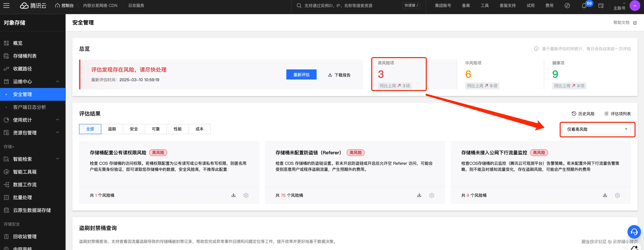Collapse the 运维中心 sidebar section
This screenshot has height=250, width=644.
click(58, 82)
